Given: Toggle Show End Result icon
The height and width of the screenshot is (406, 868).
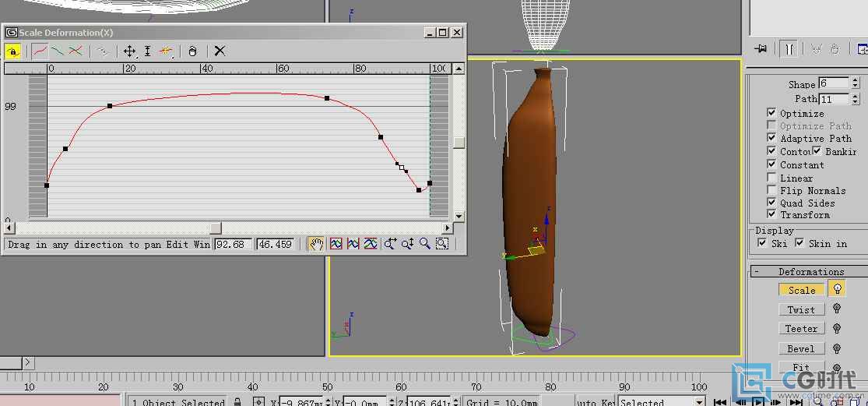Looking at the screenshot, I should (789, 49).
